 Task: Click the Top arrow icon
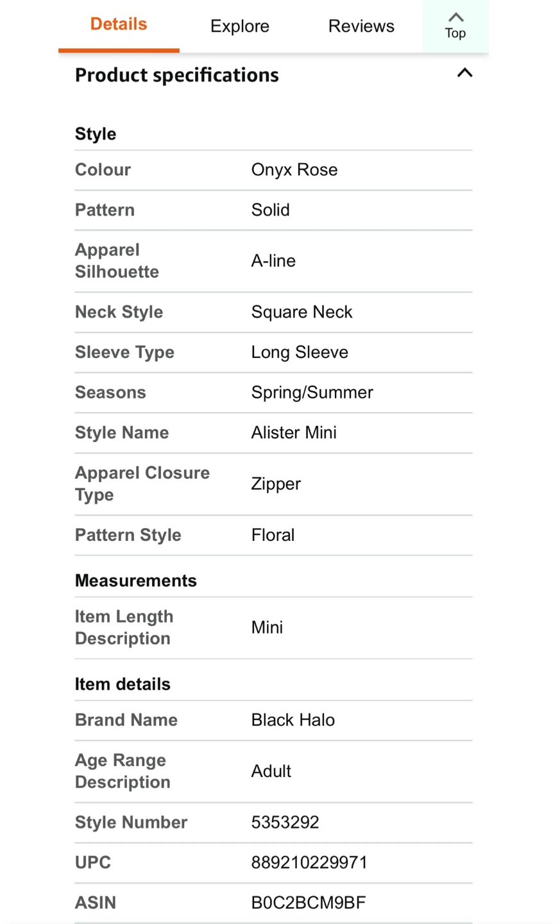tap(455, 18)
